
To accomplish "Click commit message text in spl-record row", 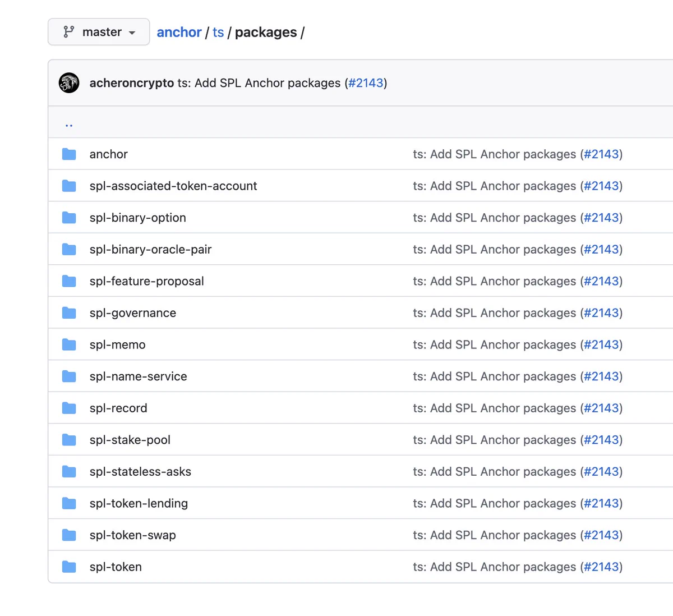I will tap(495, 408).
